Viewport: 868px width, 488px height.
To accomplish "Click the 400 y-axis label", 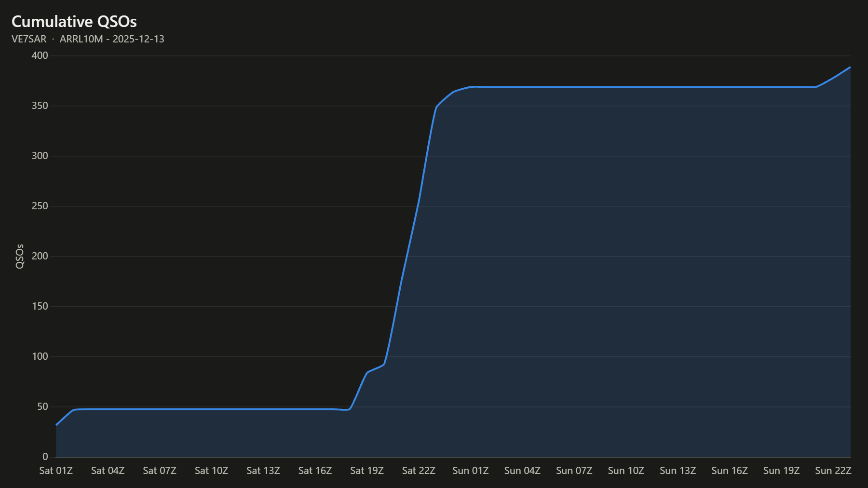I will pos(40,55).
